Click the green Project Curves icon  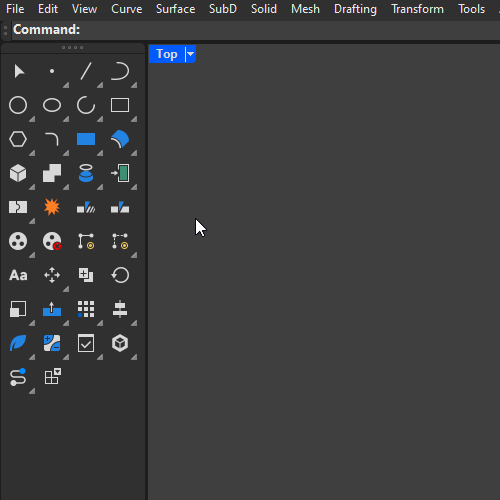click(x=120, y=173)
